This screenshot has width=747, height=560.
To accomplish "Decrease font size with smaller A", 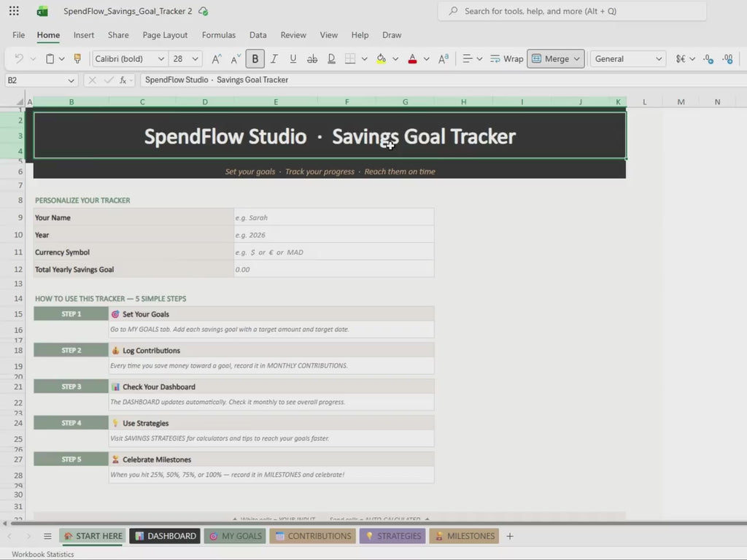I will point(236,58).
